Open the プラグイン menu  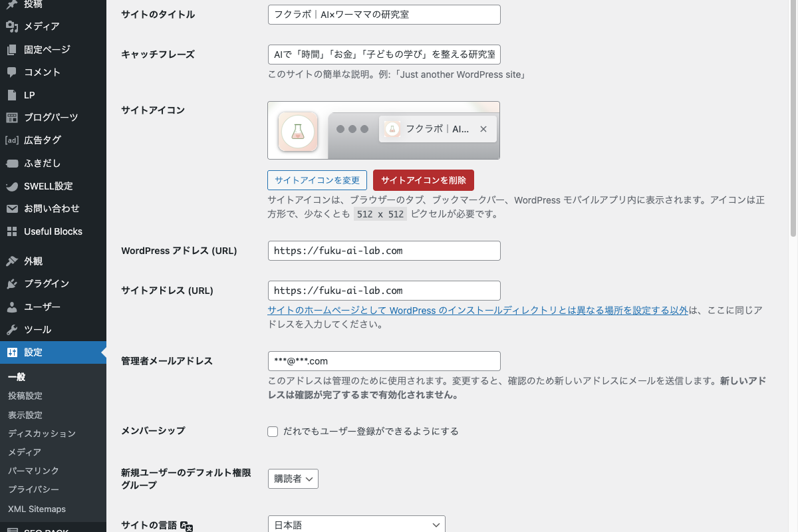click(x=53, y=284)
